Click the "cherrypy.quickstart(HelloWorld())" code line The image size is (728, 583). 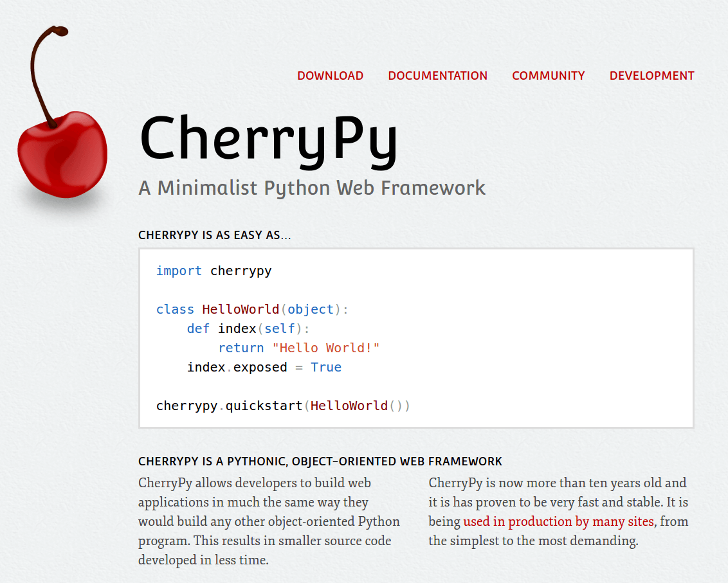click(x=283, y=406)
